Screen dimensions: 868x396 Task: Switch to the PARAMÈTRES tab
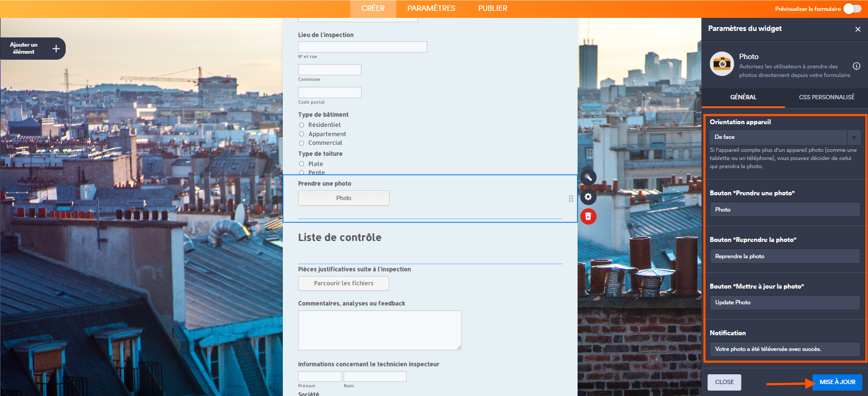(432, 9)
